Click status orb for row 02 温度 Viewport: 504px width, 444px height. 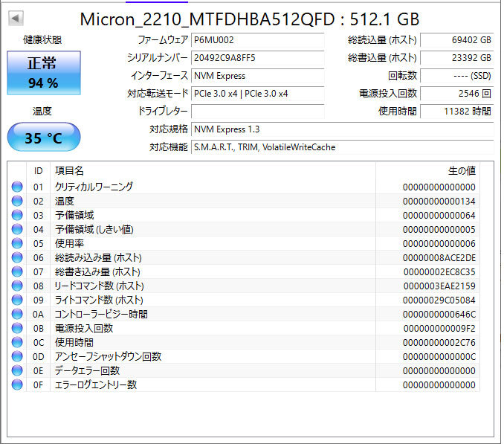point(17,201)
